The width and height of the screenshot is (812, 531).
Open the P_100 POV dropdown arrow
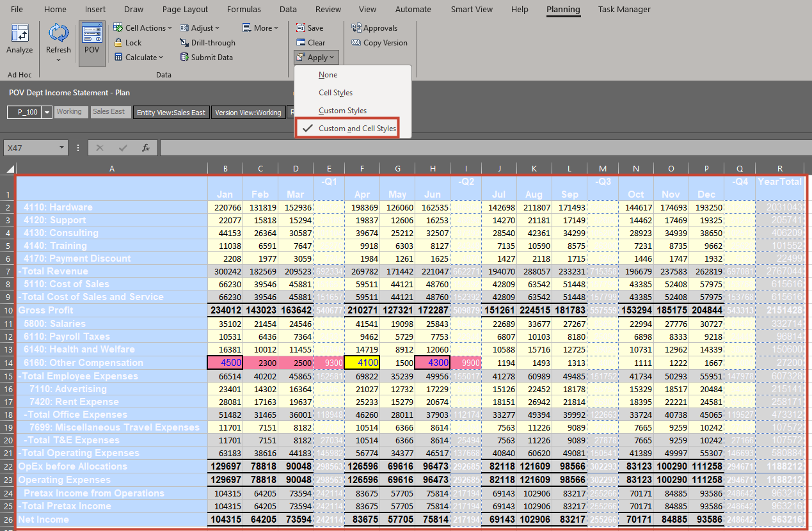coord(47,113)
